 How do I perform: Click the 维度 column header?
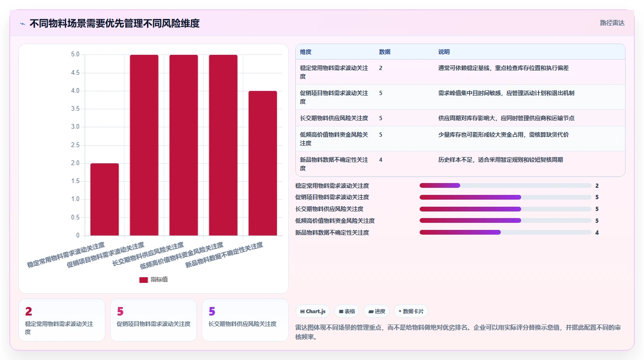point(306,52)
